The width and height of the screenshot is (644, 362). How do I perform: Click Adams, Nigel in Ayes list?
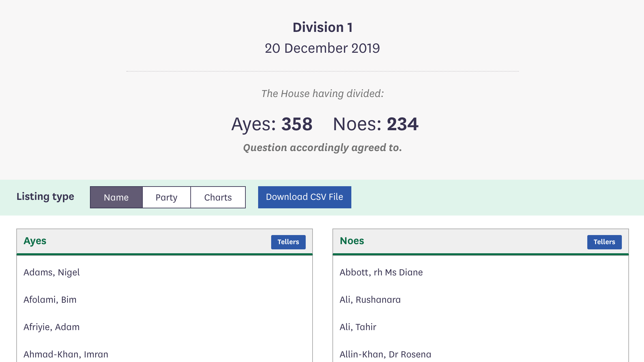click(x=51, y=272)
